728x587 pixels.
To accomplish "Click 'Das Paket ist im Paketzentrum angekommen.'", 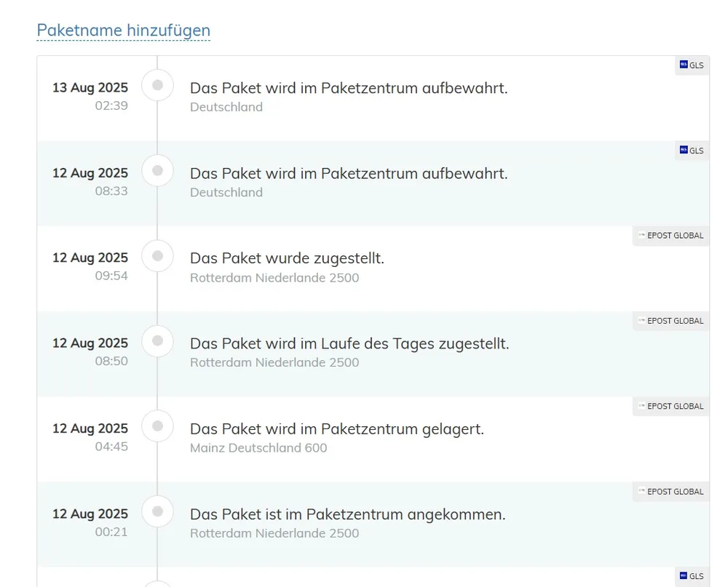I will [x=348, y=514].
